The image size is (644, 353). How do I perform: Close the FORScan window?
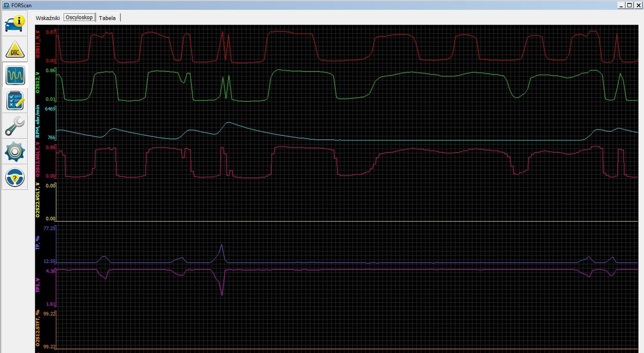coord(638,5)
